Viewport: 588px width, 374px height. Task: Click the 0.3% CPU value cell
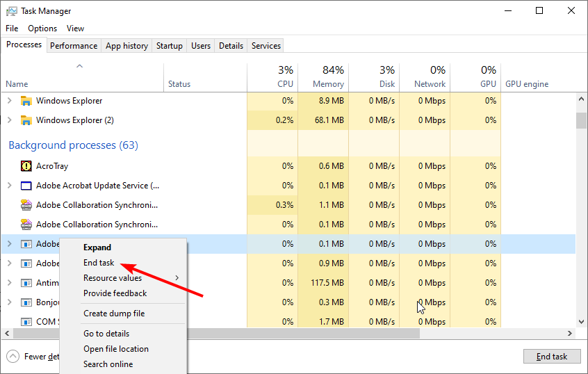(x=272, y=205)
